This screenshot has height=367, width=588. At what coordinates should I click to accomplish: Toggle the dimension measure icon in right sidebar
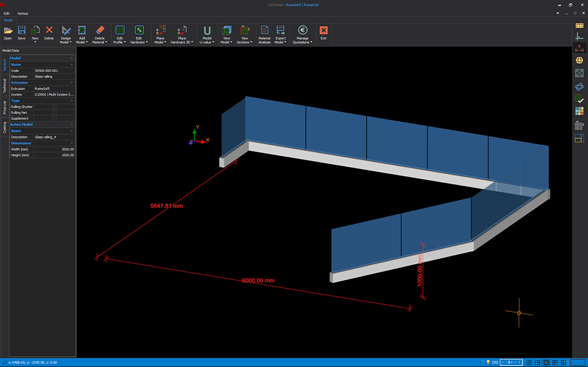click(579, 48)
